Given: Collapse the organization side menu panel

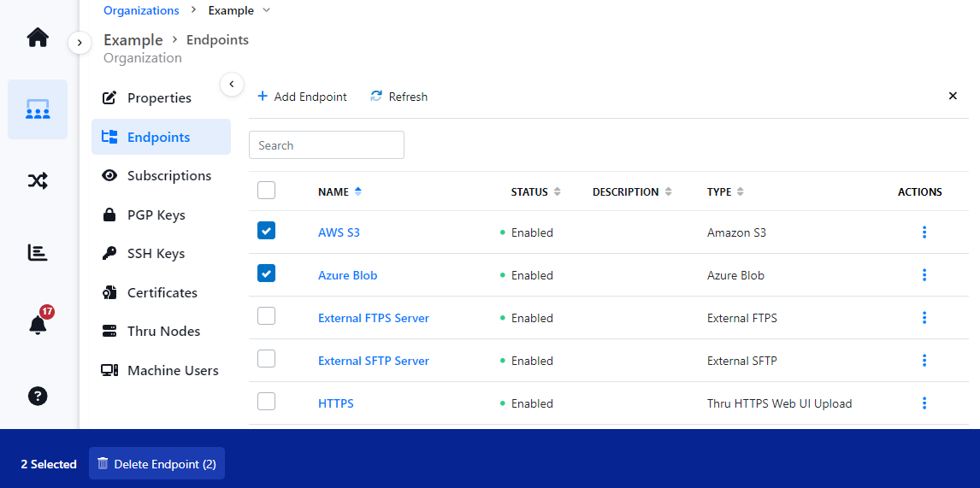Looking at the screenshot, I should click(x=232, y=84).
